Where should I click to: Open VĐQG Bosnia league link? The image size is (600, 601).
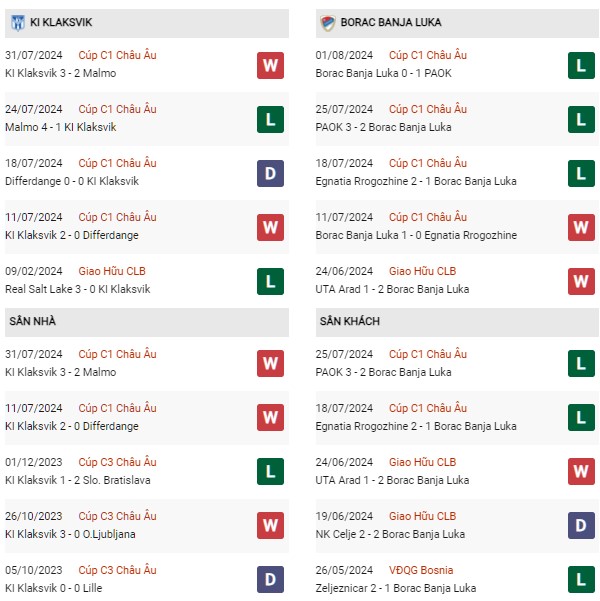pyautogui.click(x=421, y=570)
